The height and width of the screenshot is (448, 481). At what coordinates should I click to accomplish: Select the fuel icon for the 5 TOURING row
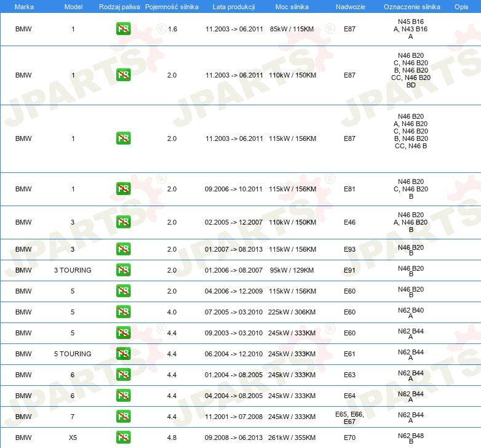tap(123, 354)
